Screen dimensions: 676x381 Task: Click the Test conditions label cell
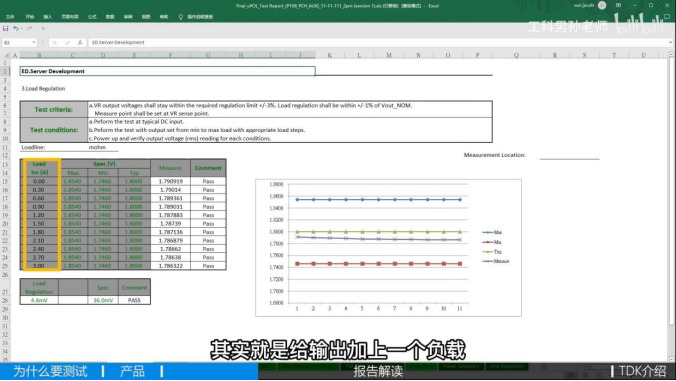54,130
